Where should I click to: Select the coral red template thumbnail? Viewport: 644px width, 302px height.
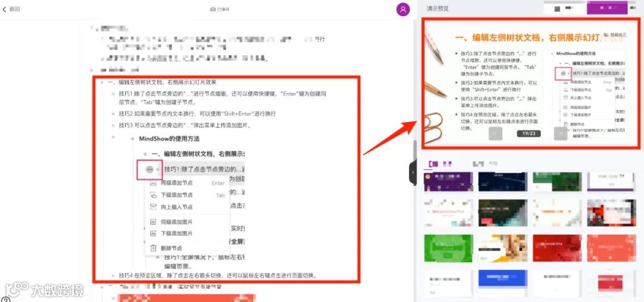pyautogui.click(x=612, y=248)
